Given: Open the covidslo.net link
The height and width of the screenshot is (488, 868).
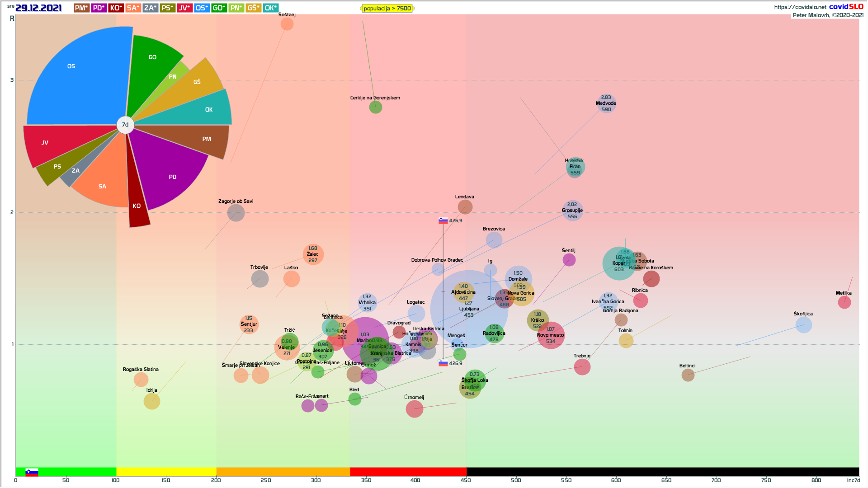Looking at the screenshot, I should pos(800,7).
